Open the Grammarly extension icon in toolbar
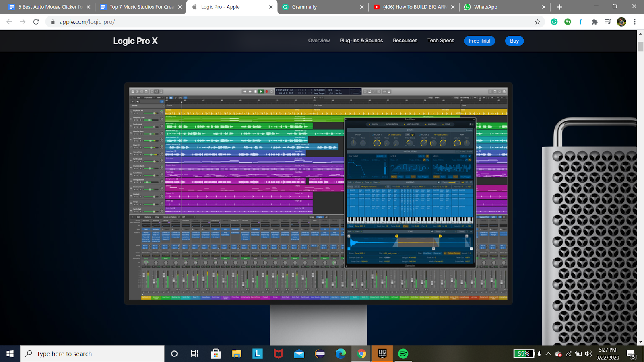The height and width of the screenshot is (362, 644). [x=554, y=22]
